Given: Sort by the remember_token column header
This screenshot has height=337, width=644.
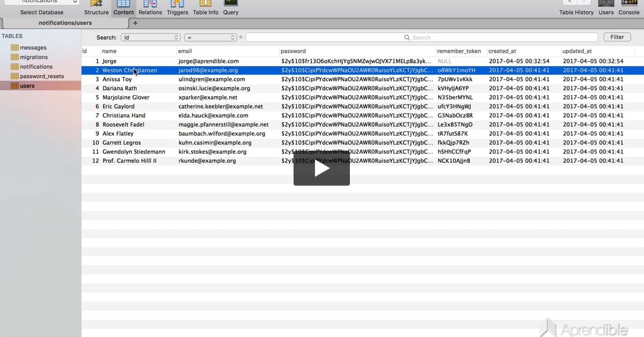Looking at the screenshot, I should pos(462,51).
